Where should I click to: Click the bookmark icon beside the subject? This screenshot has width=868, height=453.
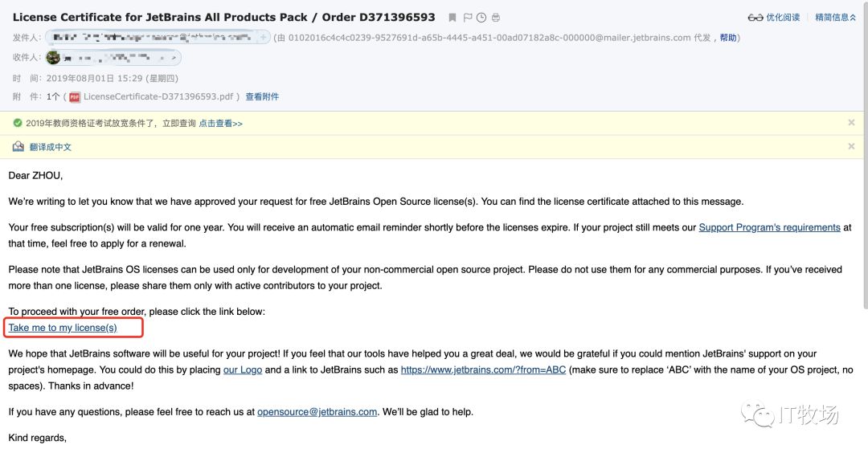(x=452, y=18)
